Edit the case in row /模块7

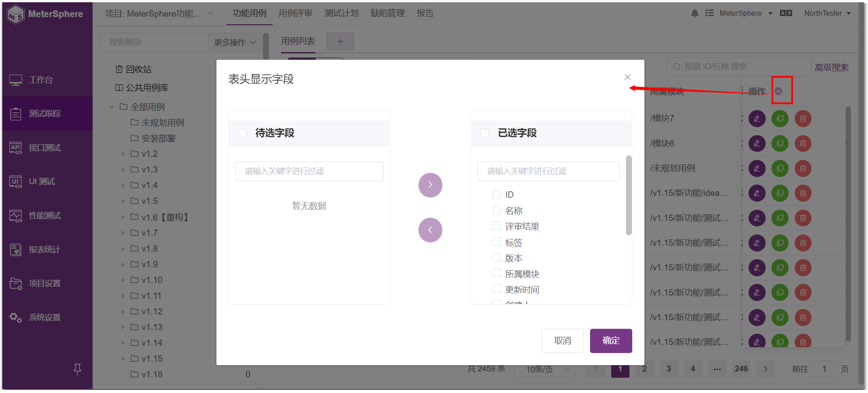757,119
